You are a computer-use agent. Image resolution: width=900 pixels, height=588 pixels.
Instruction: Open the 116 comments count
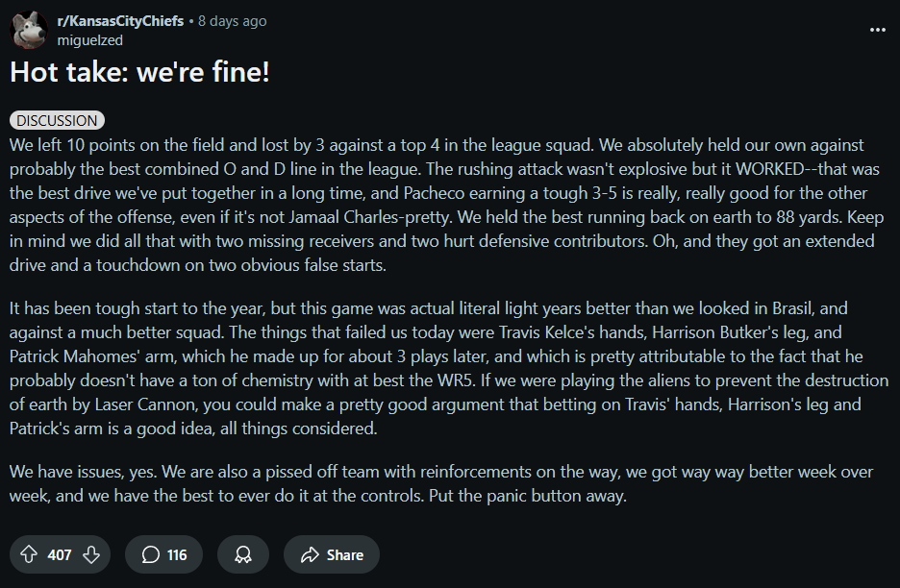click(x=177, y=554)
